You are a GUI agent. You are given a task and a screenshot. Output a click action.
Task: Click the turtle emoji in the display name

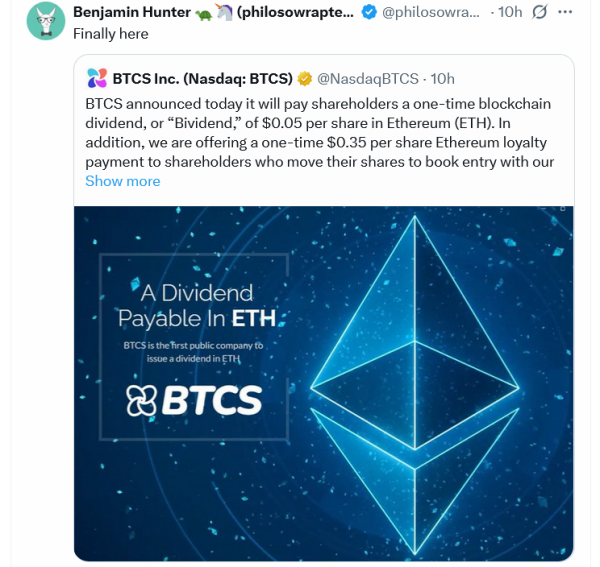click(x=205, y=12)
